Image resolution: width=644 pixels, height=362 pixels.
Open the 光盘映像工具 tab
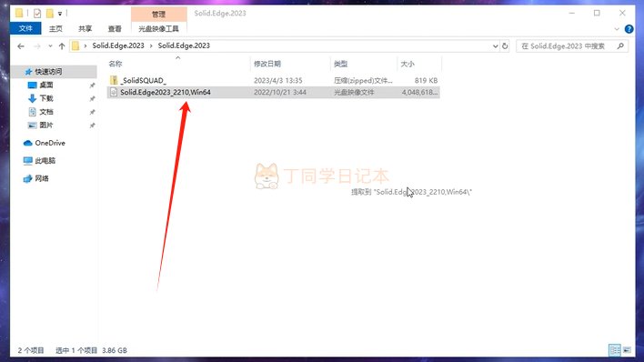point(158,28)
